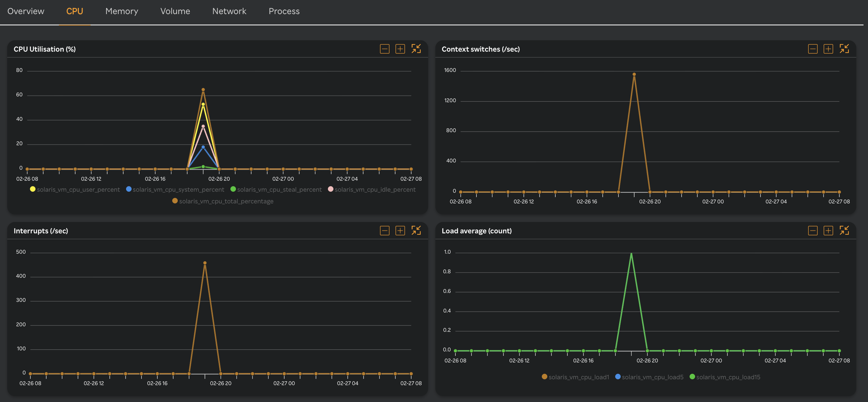Image resolution: width=868 pixels, height=402 pixels.
Task: Select the Overview tab
Action: click(25, 11)
